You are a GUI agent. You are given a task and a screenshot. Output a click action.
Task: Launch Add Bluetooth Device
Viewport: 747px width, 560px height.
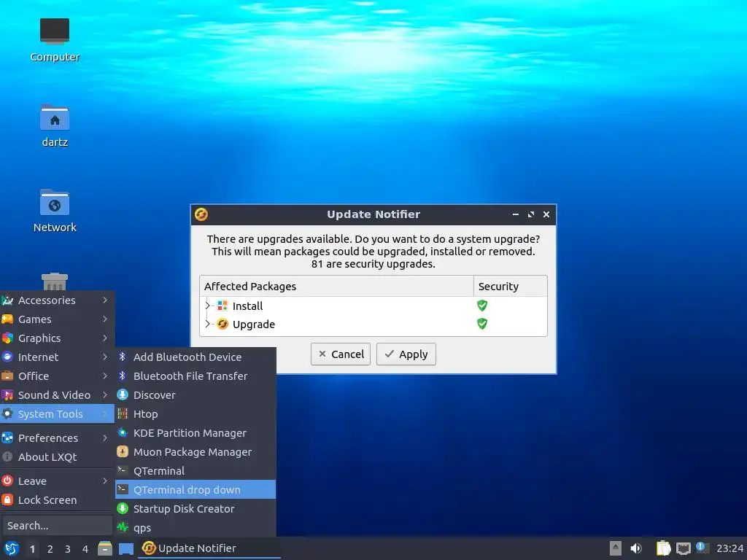click(196, 357)
